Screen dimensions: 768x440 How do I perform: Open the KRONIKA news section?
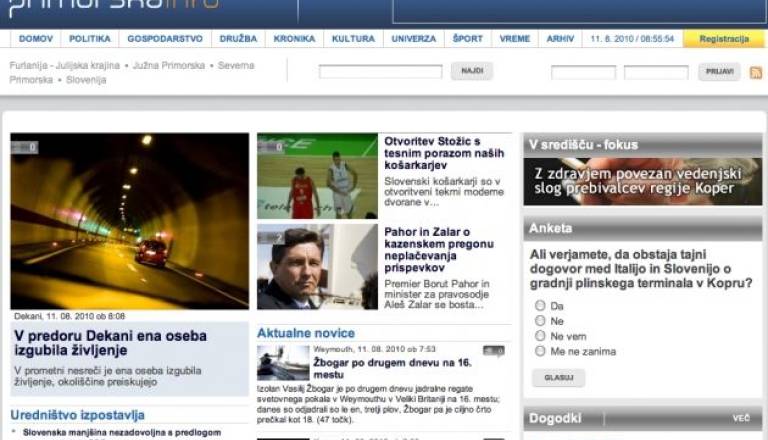[294, 39]
